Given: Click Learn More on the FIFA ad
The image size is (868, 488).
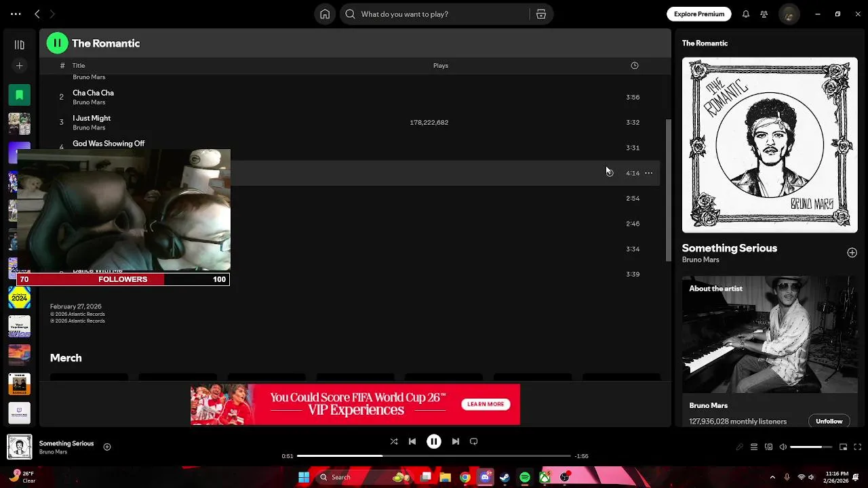Looking at the screenshot, I should 486,404.
